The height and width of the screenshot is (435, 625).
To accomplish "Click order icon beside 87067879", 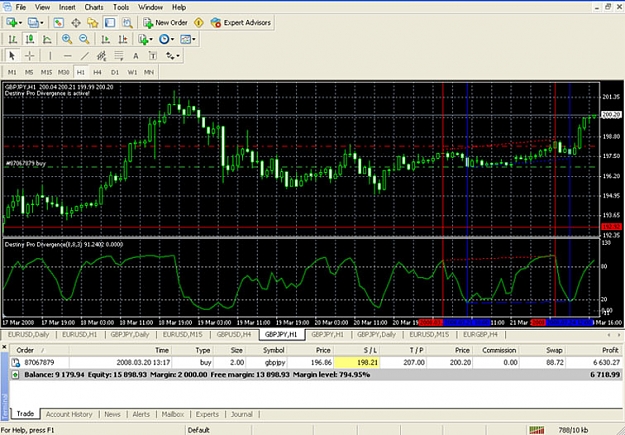I will point(16,362).
